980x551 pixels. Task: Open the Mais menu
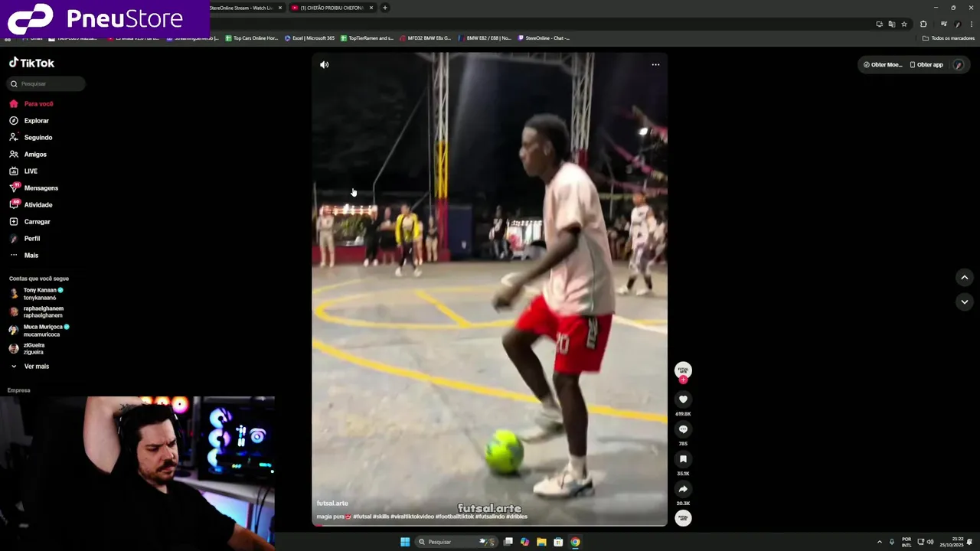coord(24,255)
